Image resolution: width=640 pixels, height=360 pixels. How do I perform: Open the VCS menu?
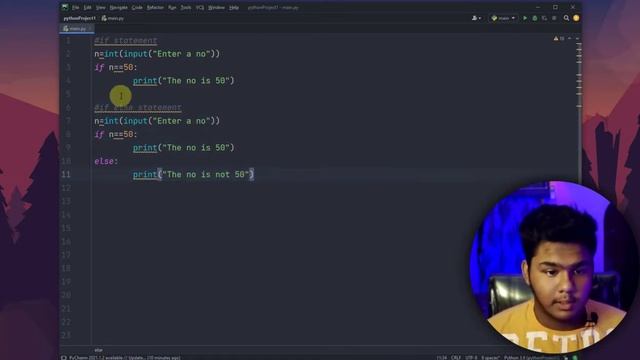(200, 7)
